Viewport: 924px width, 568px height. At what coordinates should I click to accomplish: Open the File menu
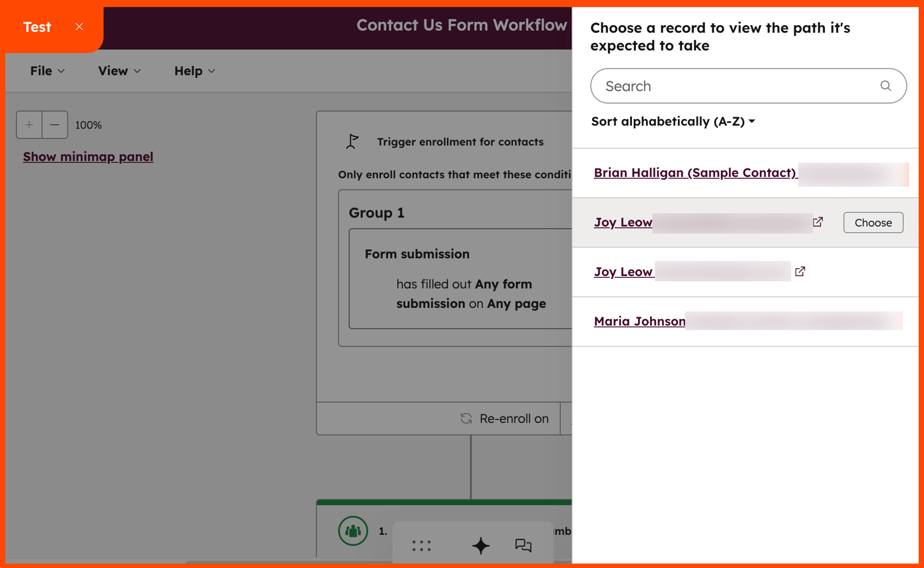coord(47,71)
